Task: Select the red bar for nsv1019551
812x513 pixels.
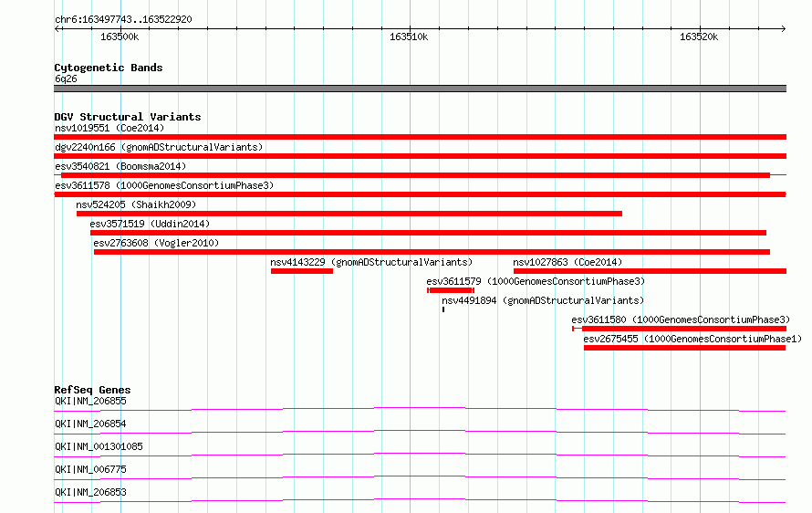Action: click(420, 137)
